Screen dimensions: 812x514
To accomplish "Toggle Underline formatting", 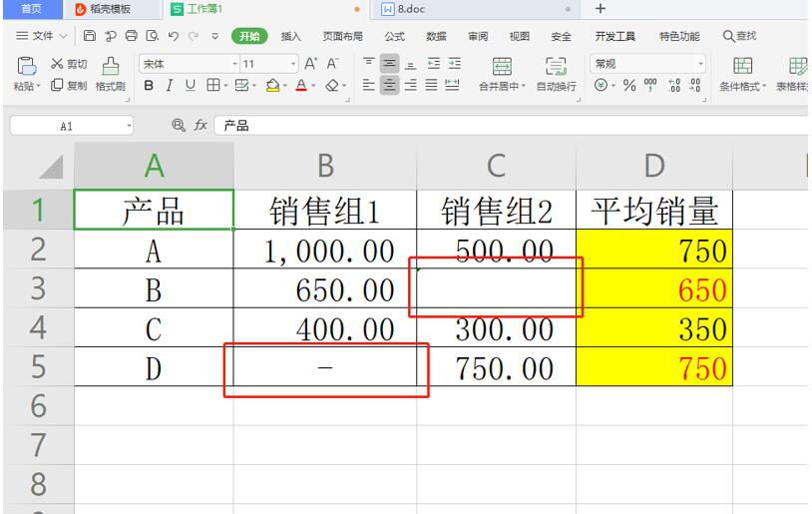I will 191,85.
